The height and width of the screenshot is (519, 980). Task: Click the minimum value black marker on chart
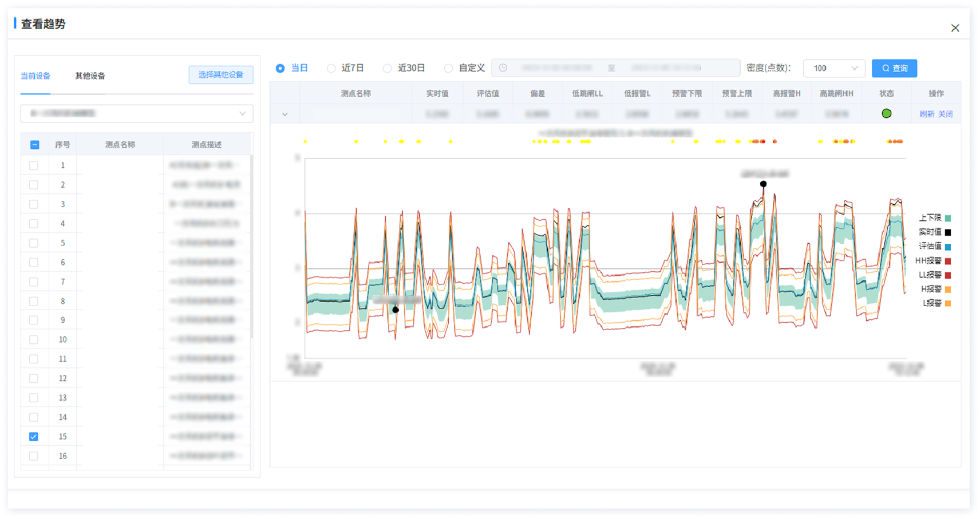[396, 310]
